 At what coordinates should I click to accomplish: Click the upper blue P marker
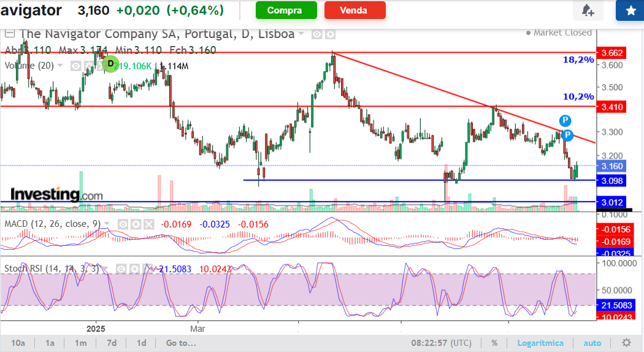point(565,121)
